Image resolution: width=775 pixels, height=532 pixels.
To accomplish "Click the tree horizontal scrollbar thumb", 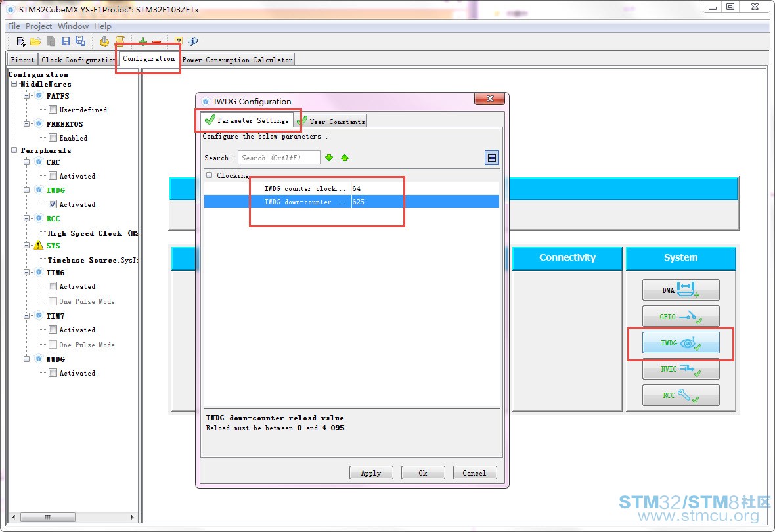I will click(48, 517).
